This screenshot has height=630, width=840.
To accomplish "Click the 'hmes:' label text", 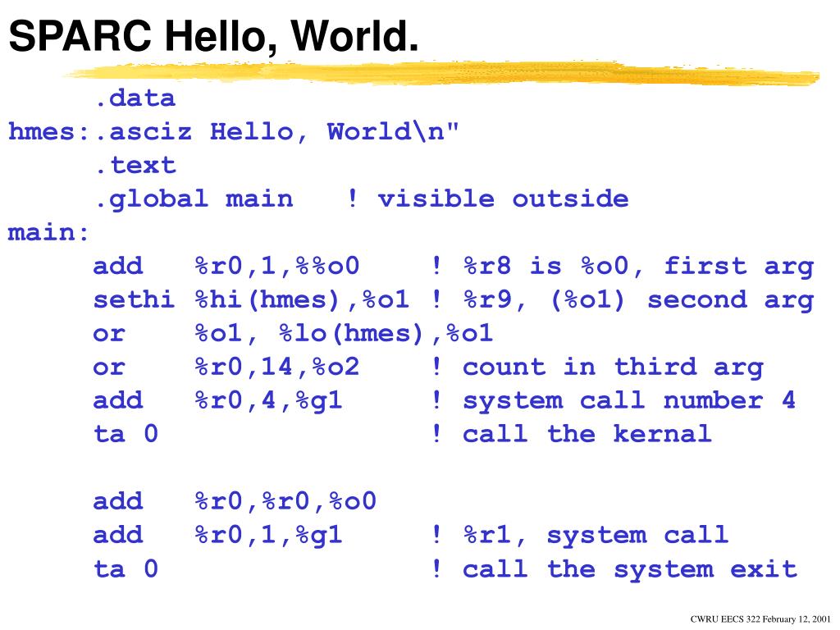I will (x=48, y=132).
